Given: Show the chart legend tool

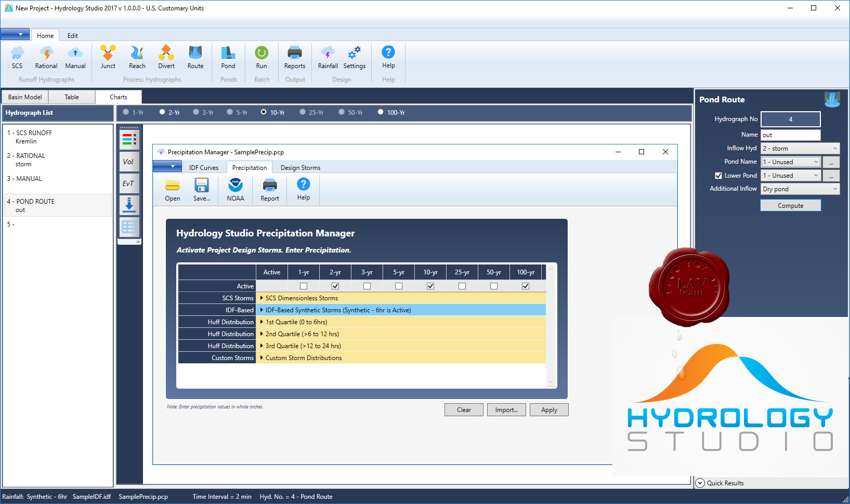Looking at the screenshot, I should (129, 139).
